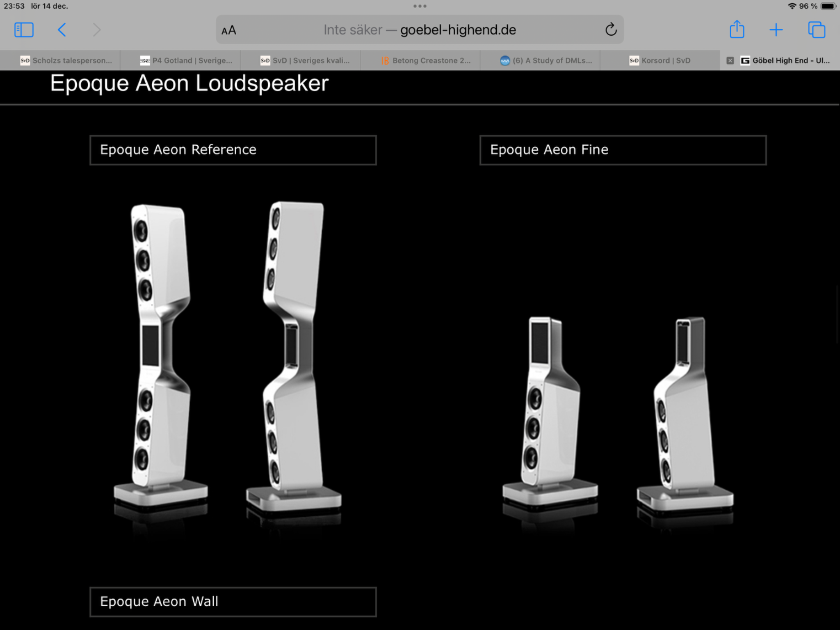The width and height of the screenshot is (840, 630).
Task: Switch to the Betong Creastone tab
Action: coord(420,60)
